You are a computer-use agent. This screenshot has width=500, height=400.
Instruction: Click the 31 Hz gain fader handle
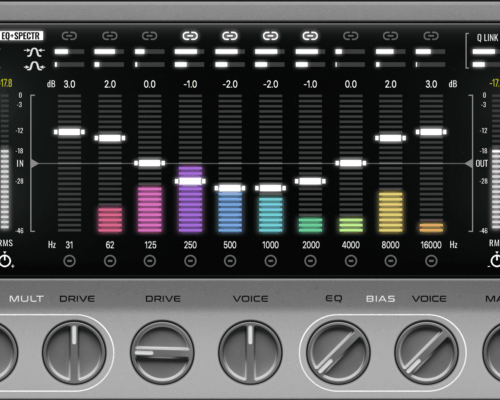[x=69, y=132]
